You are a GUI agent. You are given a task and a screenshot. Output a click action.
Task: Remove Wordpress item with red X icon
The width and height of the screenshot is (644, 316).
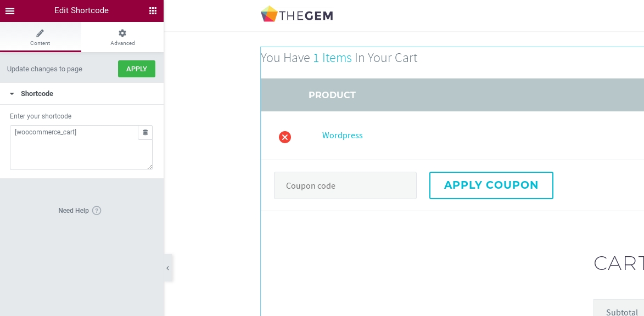coord(285,137)
